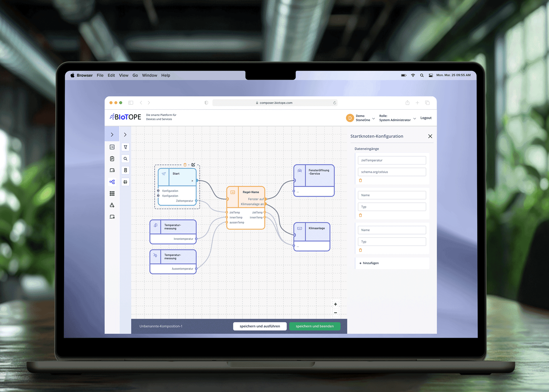Click hinzufügen to add data input

[369, 263]
